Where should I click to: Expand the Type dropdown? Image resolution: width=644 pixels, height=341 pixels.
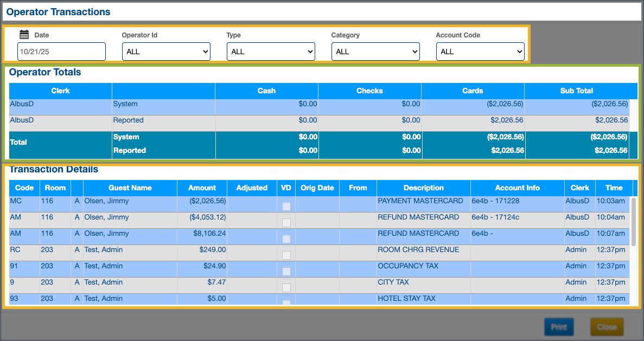pos(271,52)
